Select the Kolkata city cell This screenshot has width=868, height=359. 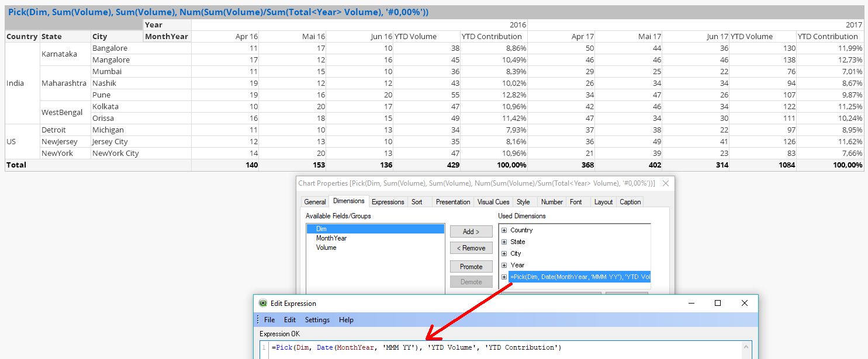141,106
